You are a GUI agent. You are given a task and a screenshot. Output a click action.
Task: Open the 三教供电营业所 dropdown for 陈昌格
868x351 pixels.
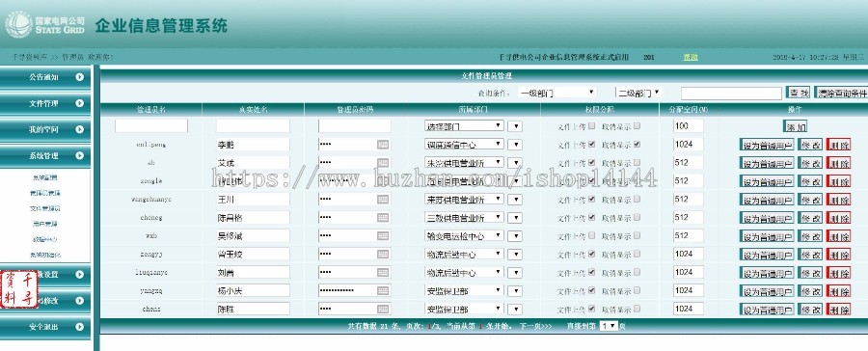pyautogui.click(x=464, y=218)
